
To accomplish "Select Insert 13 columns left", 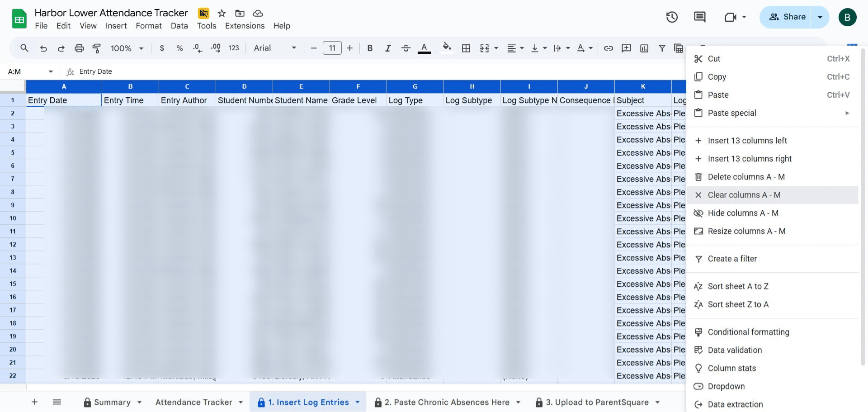I will 772,141.
